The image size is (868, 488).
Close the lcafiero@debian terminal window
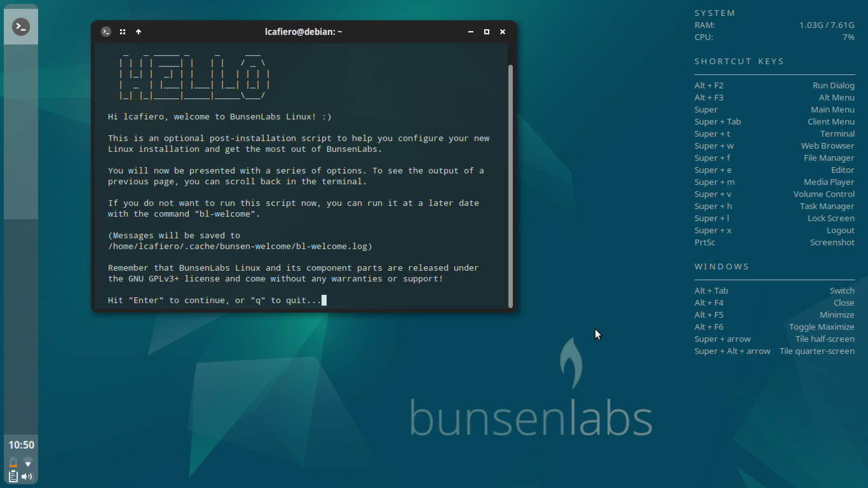tap(503, 32)
